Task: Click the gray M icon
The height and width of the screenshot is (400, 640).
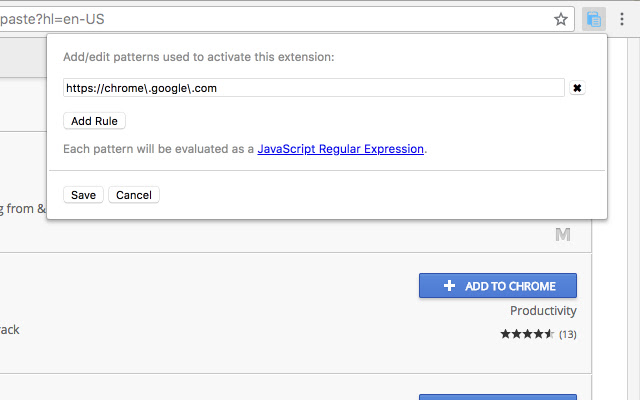Action: tap(563, 235)
